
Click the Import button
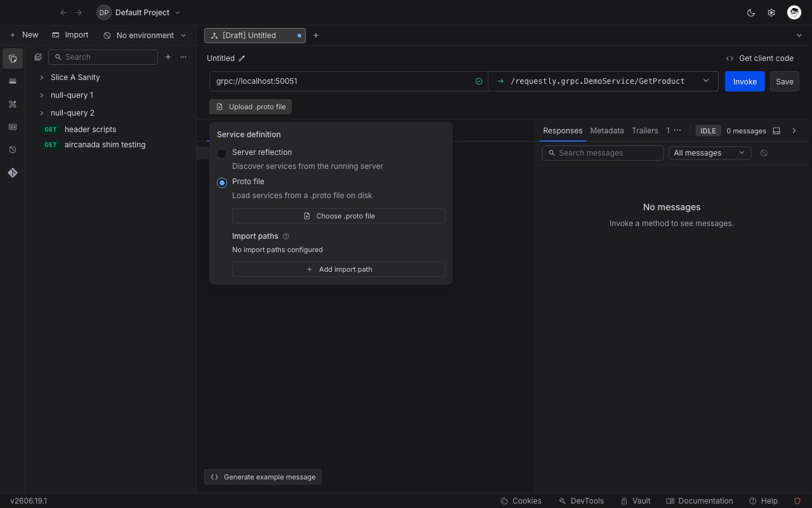[70, 36]
